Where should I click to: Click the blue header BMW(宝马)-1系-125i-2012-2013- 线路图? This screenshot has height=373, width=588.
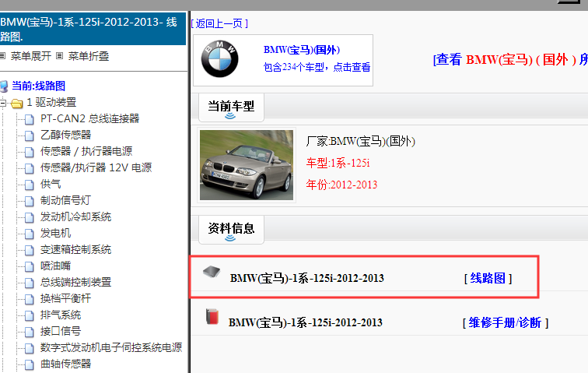[x=93, y=29]
